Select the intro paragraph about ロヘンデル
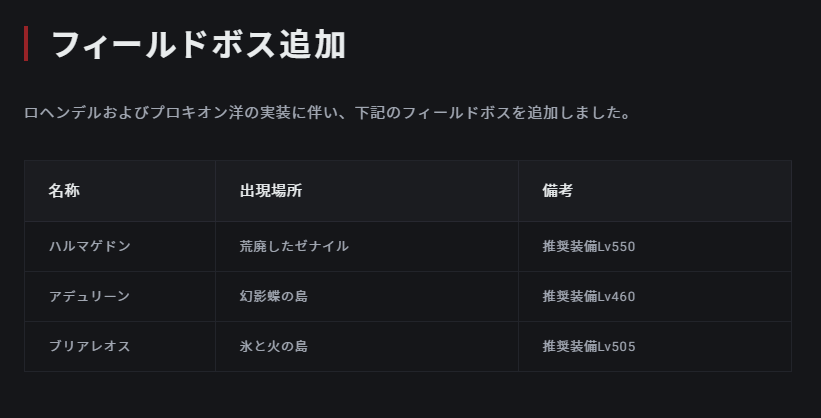 pos(328,113)
